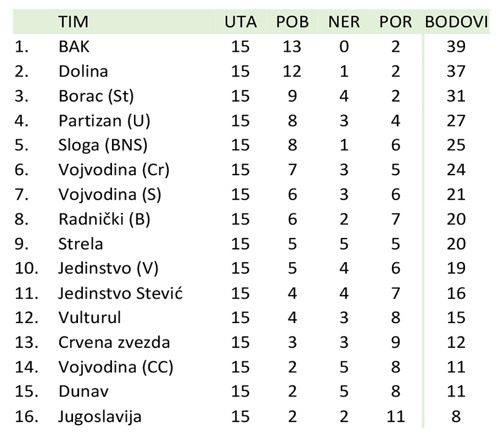The width and height of the screenshot is (504, 438).
Task: Click Crvena zvezda team name
Action: click(x=114, y=342)
